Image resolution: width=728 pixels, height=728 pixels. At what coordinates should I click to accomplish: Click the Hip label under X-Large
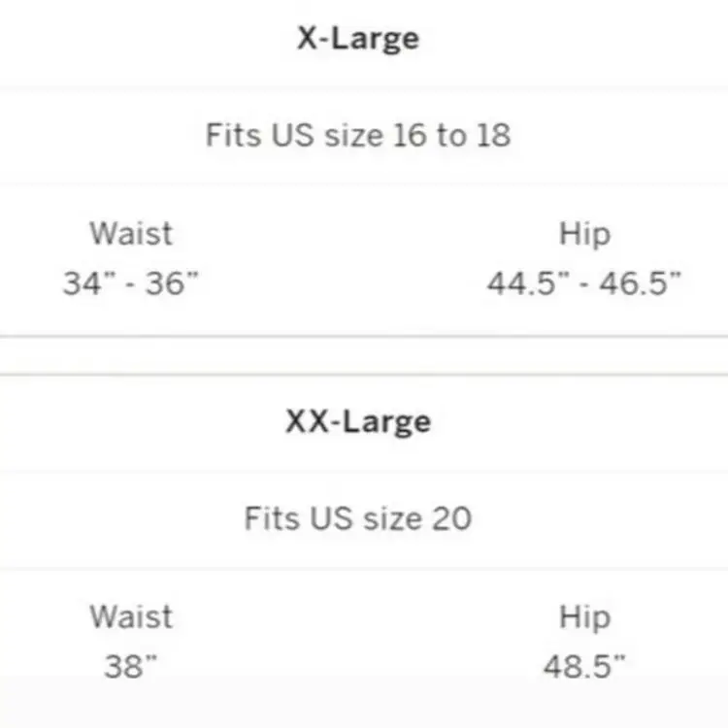[584, 234]
